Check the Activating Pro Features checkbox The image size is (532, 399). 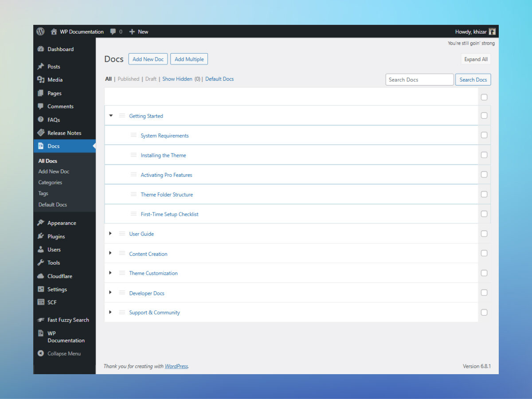[x=484, y=174]
